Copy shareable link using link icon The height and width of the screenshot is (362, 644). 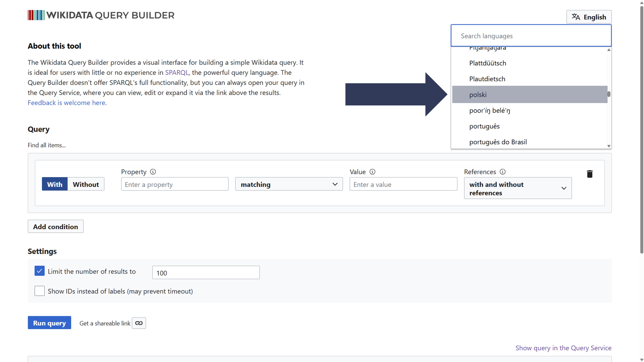pos(139,323)
